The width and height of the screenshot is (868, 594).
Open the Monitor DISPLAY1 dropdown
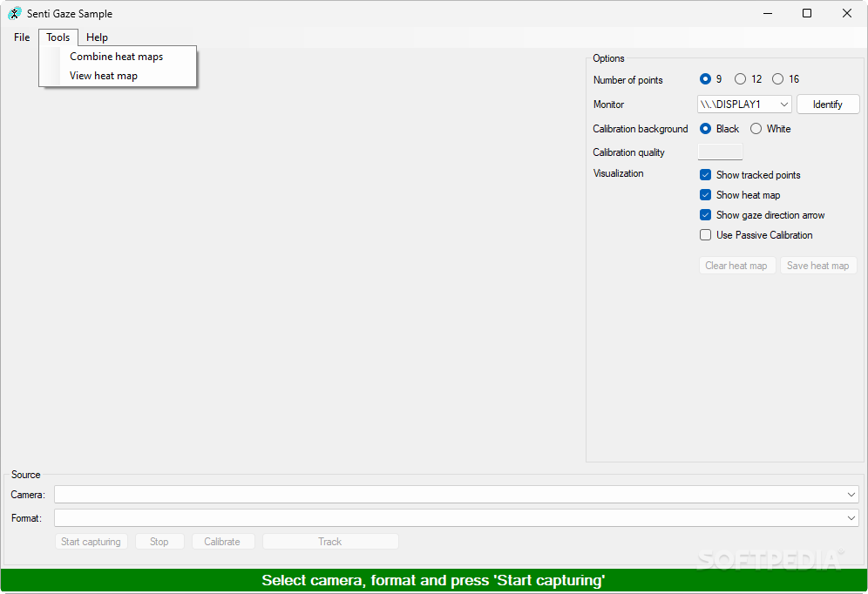pyautogui.click(x=744, y=104)
